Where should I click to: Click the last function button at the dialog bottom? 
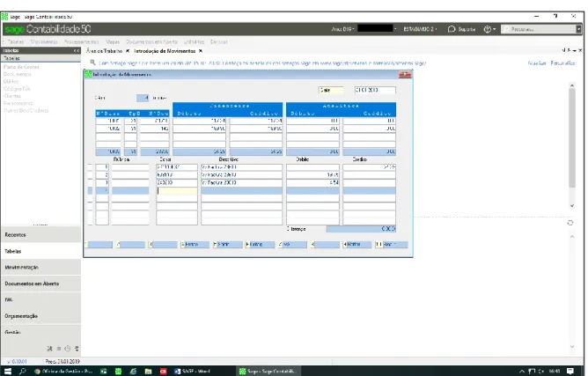click(x=392, y=244)
